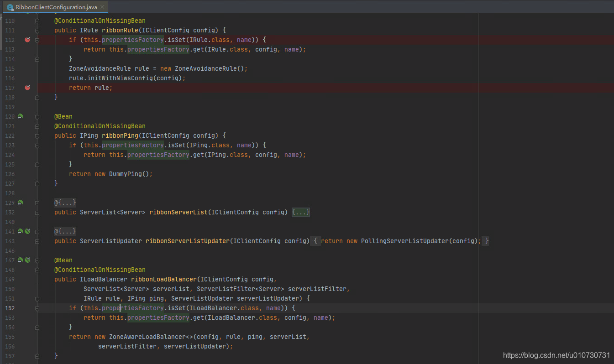
Task: Expand the @{...} placeholder on line 141
Action: click(65, 231)
